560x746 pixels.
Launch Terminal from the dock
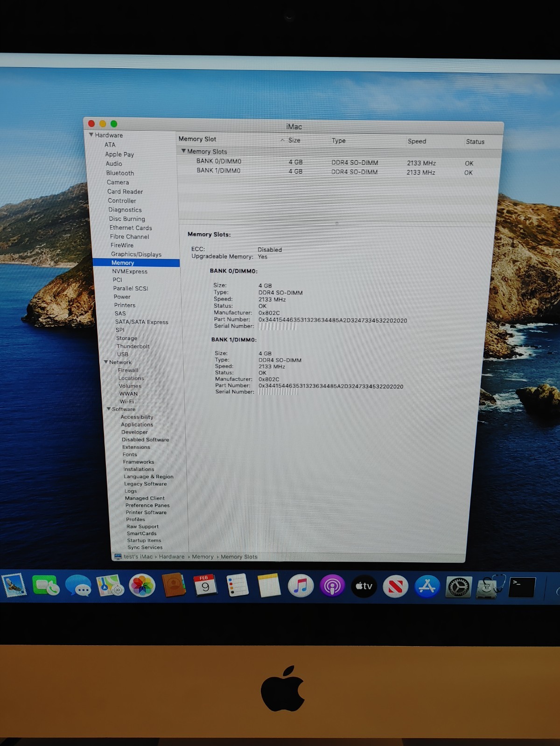coord(522,586)
